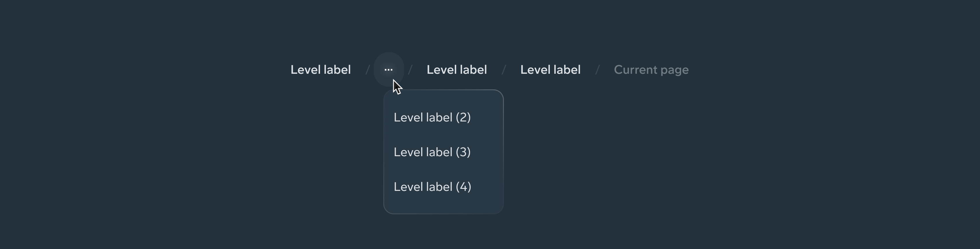Navigate to the first Level label breadcrumb
Viewport: 980px width, 249px height.
(321, 69)
